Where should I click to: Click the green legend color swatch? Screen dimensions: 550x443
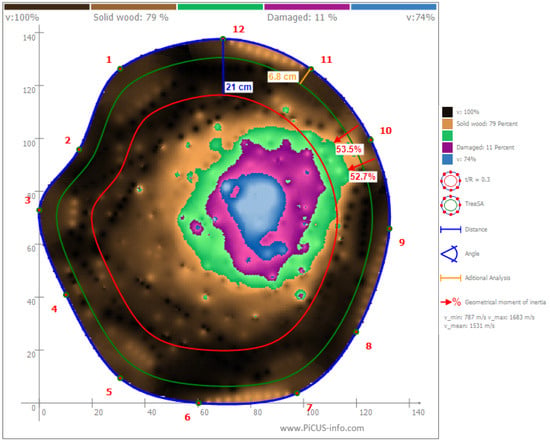pos(447,135)
